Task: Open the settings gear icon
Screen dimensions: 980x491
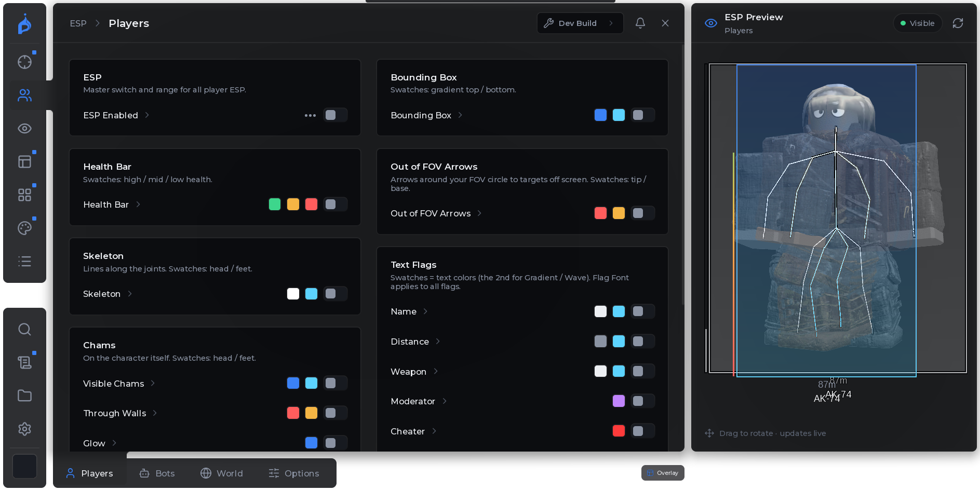Action: (x=24, y=429)
